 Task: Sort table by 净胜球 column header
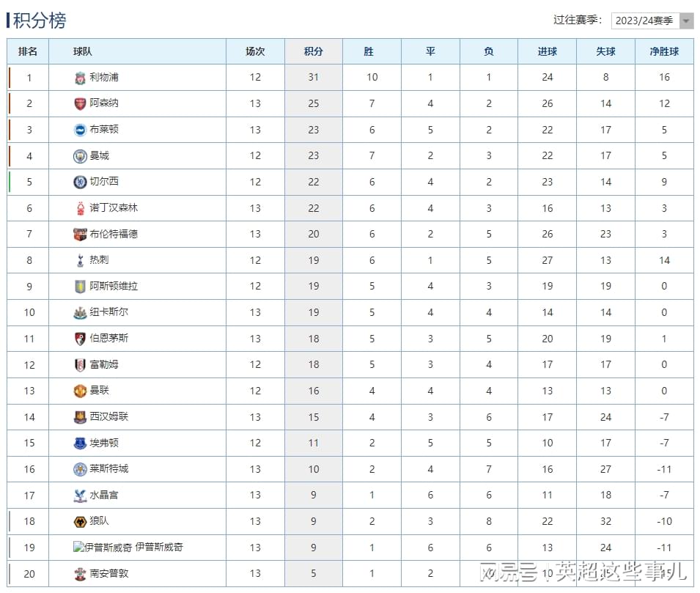click(664, 51)
